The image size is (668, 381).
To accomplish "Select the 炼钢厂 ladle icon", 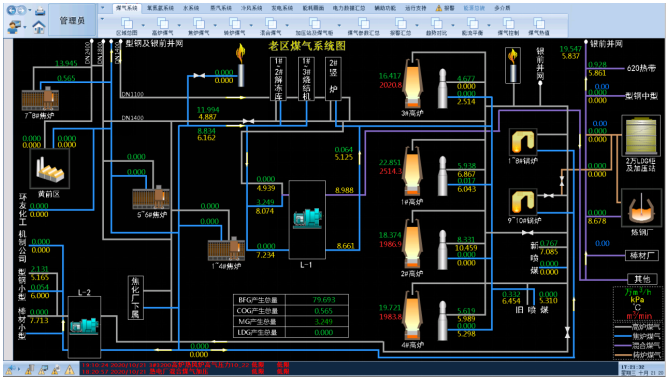I will [641, 209].
